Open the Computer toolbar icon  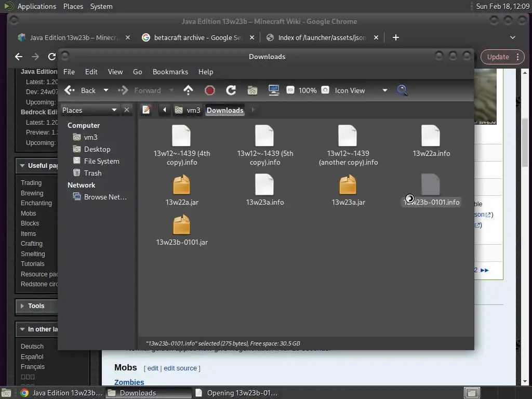click(x=273, y=90)
